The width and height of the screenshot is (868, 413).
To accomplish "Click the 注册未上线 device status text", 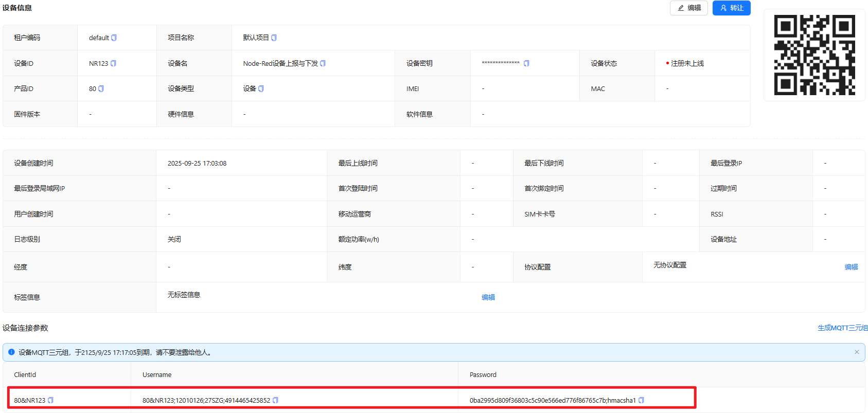I will (687, 64).
